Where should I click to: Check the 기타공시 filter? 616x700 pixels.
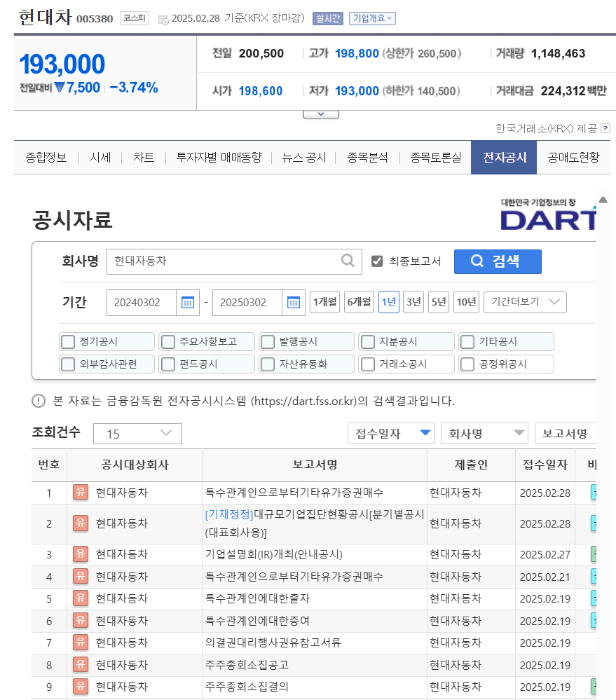467,342
